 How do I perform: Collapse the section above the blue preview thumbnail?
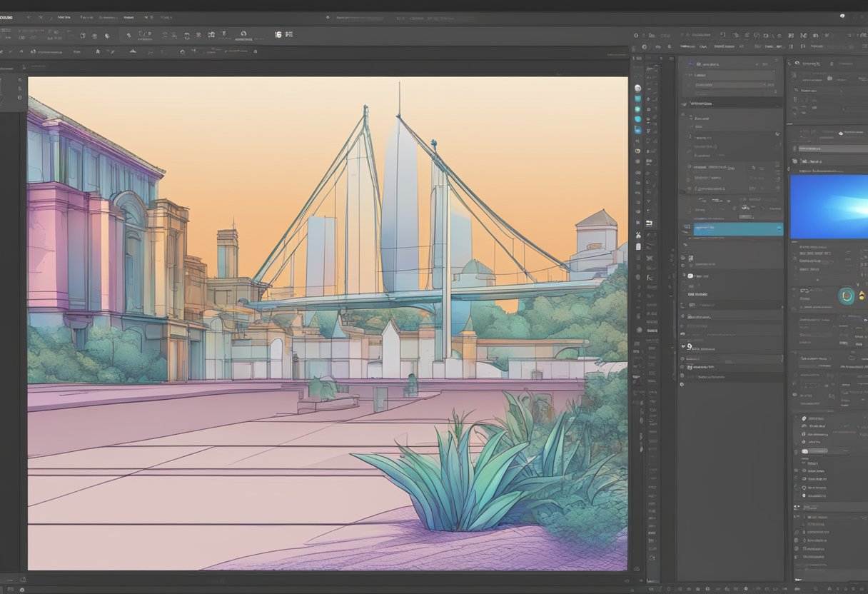[x=794, y=161]
